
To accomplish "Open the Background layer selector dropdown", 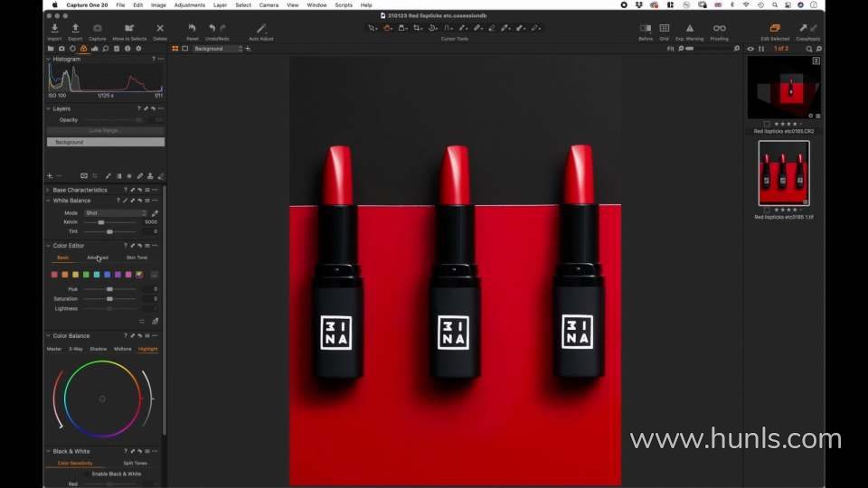I will [x=218, y=49].
